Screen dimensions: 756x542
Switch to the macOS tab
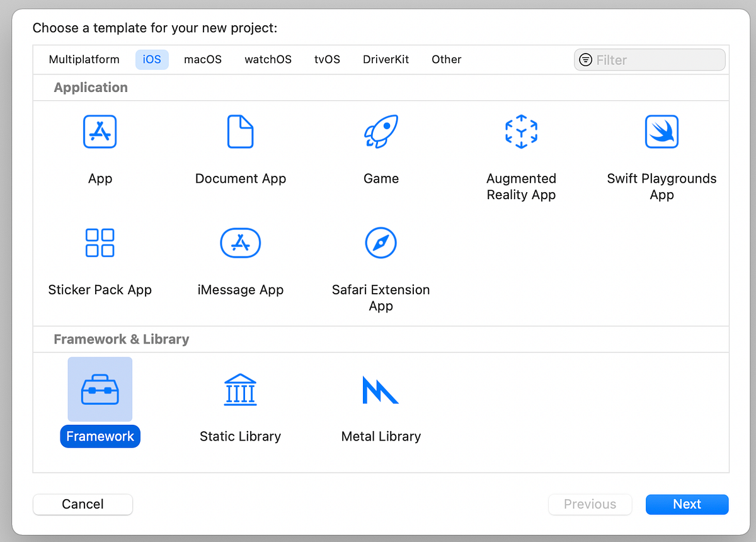tap(202, 59)
